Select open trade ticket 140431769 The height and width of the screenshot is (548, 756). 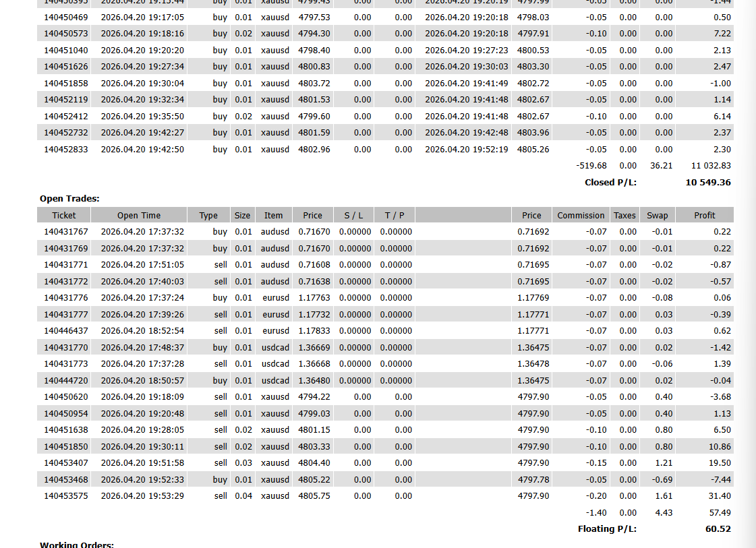click(x=66, y=248)
